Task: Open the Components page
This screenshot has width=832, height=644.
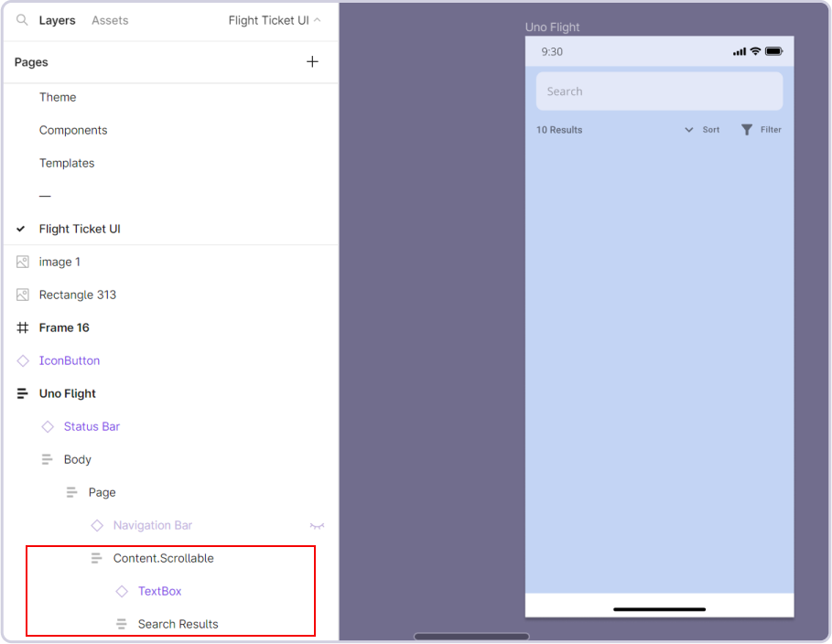Action: coord(73,130)
